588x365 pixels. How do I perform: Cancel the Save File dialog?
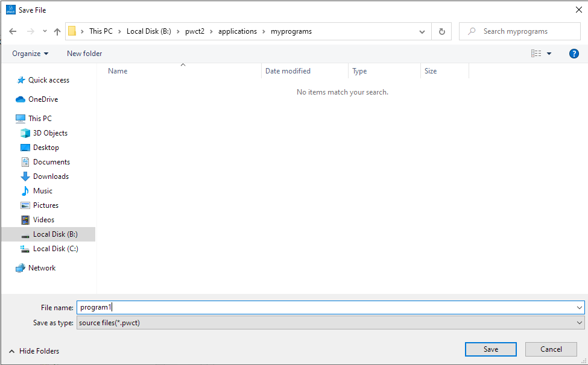tap(551, 349)
